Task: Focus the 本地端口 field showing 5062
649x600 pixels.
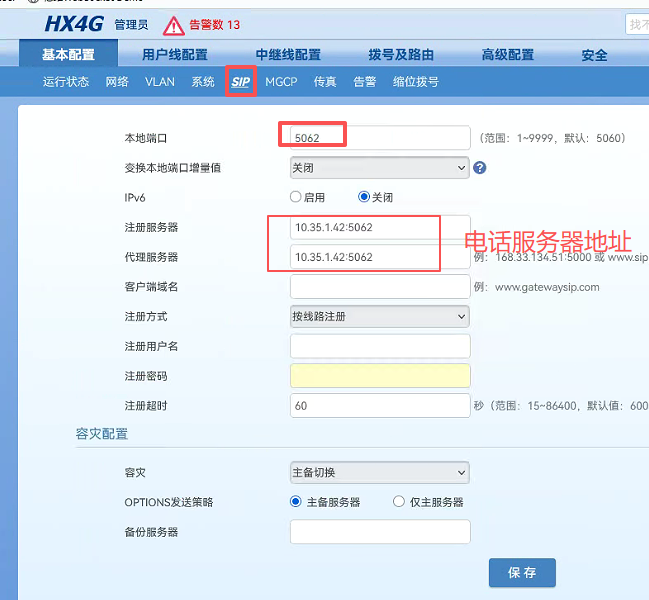Action: (380, 138)
